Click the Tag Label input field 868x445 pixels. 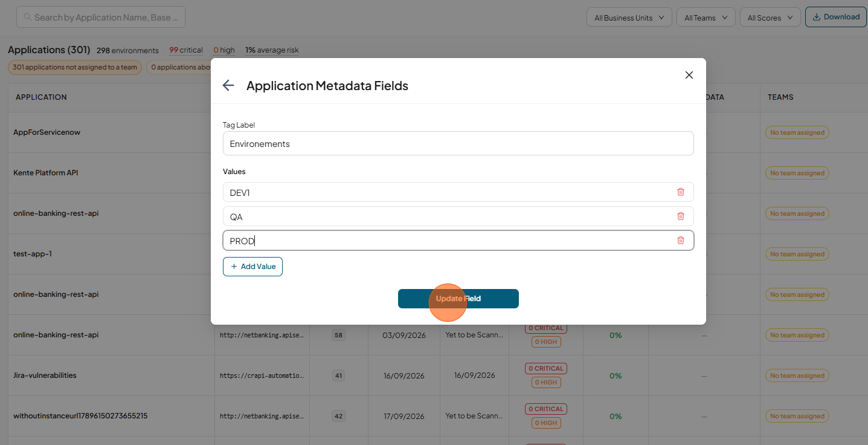pos(458,143)
